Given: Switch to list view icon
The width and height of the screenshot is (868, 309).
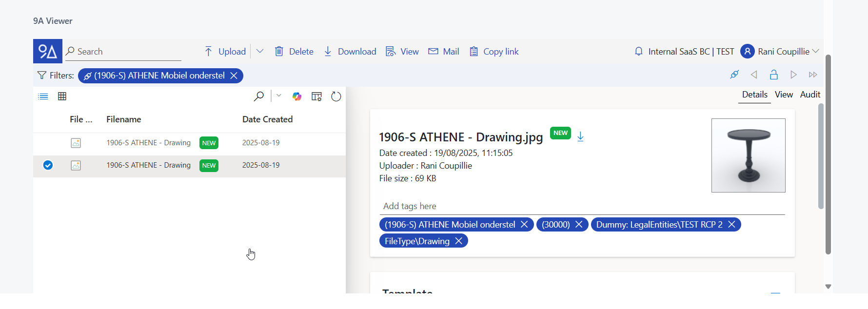Looking at the screenshot, I should pyautogui.click(x=43, y=97).
